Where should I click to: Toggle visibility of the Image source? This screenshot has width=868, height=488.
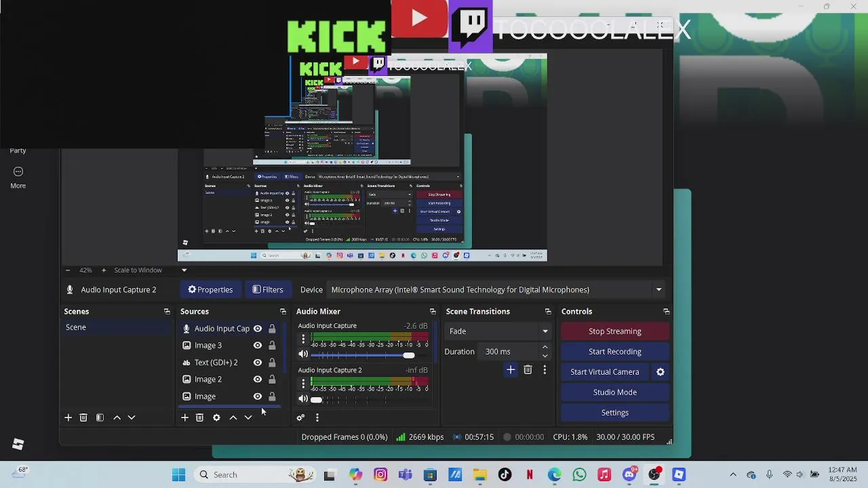258,396
